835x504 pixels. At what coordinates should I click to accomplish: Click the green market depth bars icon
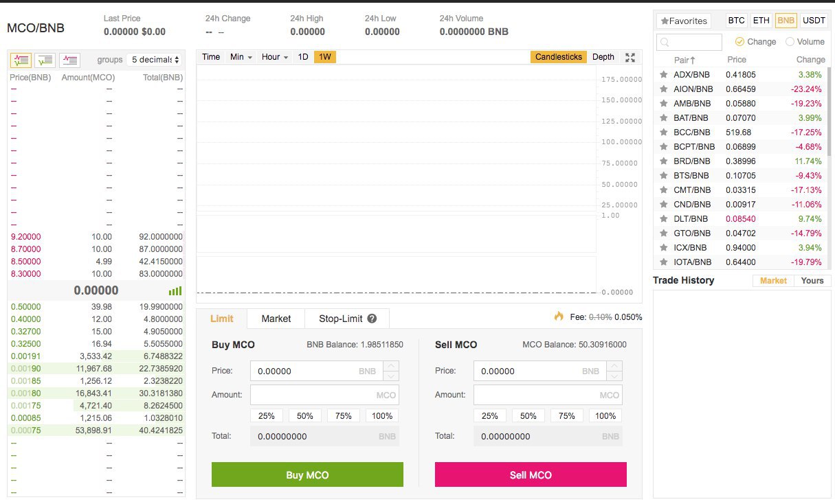coord(175,291)
